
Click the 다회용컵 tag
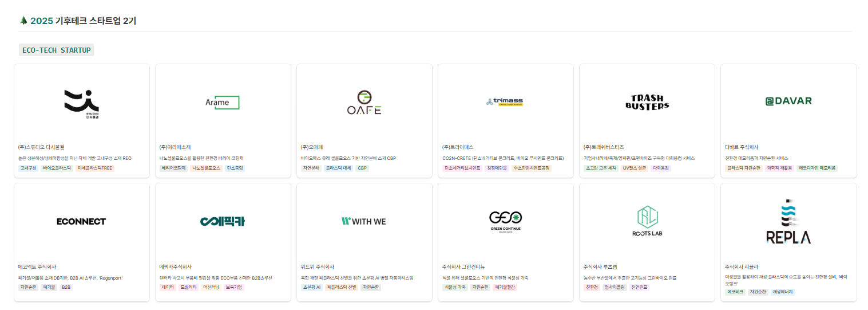[661, 168]
